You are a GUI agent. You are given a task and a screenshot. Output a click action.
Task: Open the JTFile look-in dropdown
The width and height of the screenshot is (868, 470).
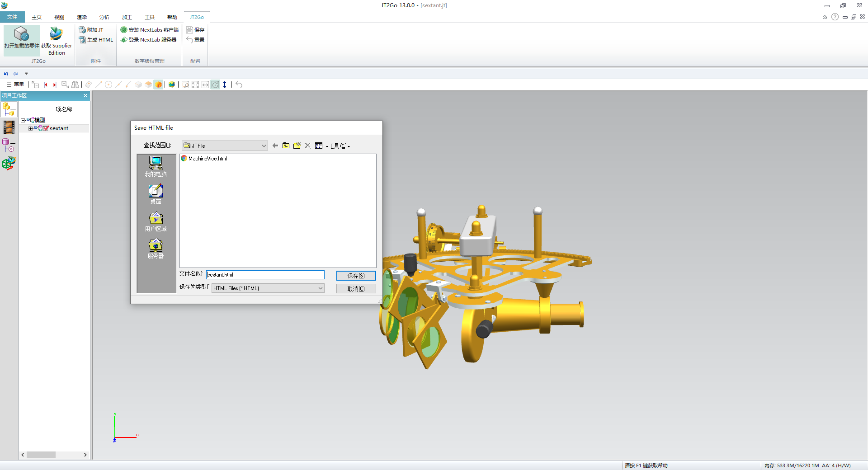tap(264, 146)
